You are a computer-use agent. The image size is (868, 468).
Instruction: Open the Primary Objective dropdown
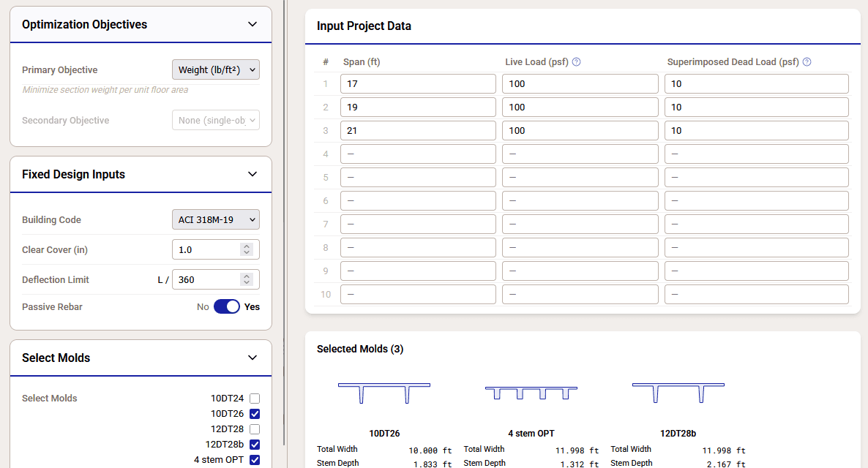(216, 69)
